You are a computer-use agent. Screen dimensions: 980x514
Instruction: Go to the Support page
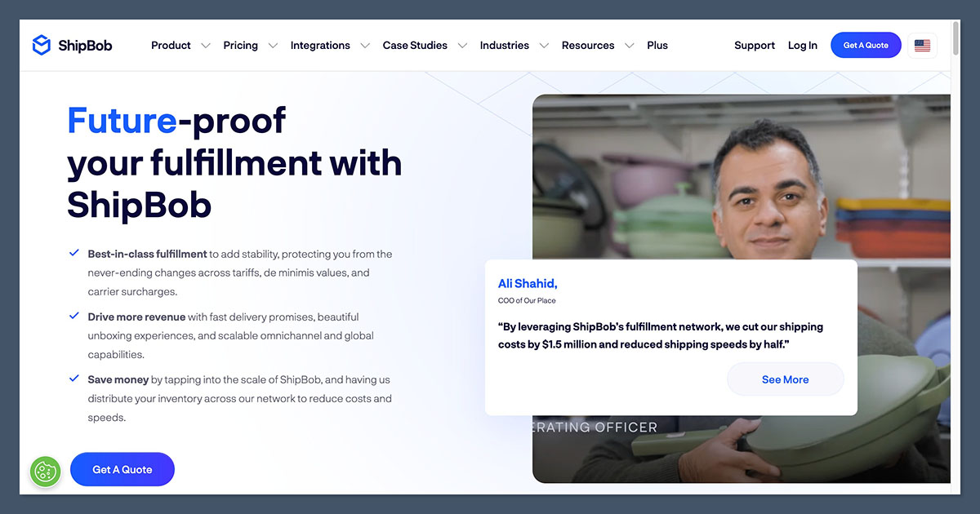point(754,46)
